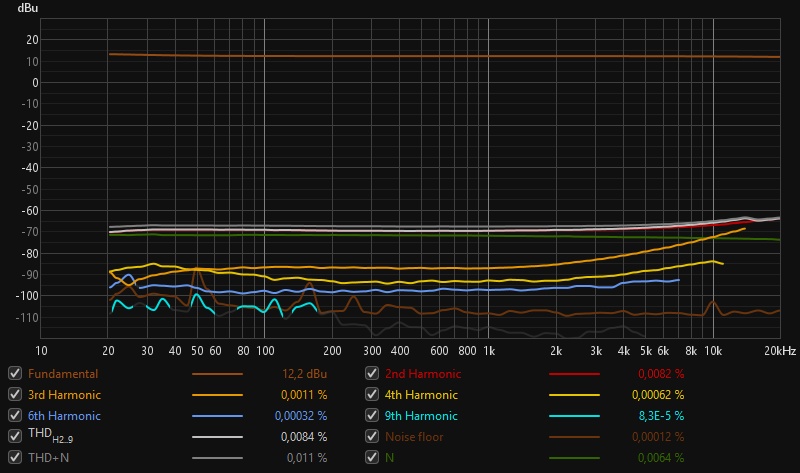800x473 pixels.
Task: Uncheck the Fundamental trace checkbox
Action: pos(15,373)
